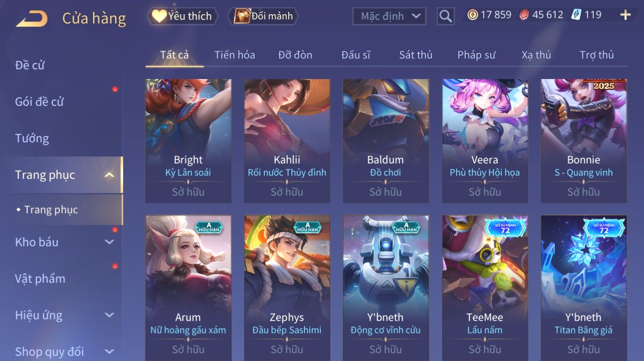This screenshot has width=644, height=361.
Task: Tap the plus icon to add currency
Action: (x=625, y=15)
